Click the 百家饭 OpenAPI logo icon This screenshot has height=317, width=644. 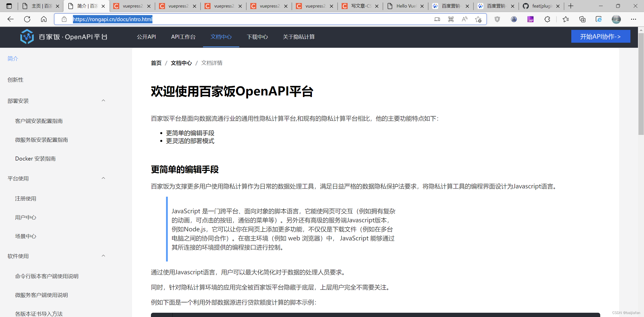(x=27, y=37)
